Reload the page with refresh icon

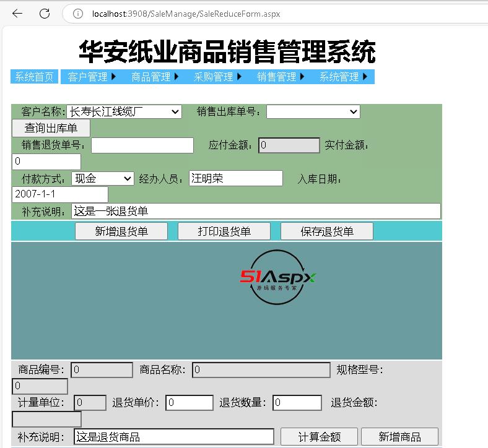(45, 14)
